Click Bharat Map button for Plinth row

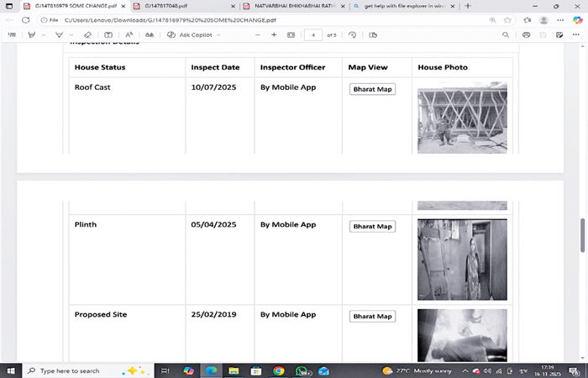pyautogui.click(x=372, y=226)
